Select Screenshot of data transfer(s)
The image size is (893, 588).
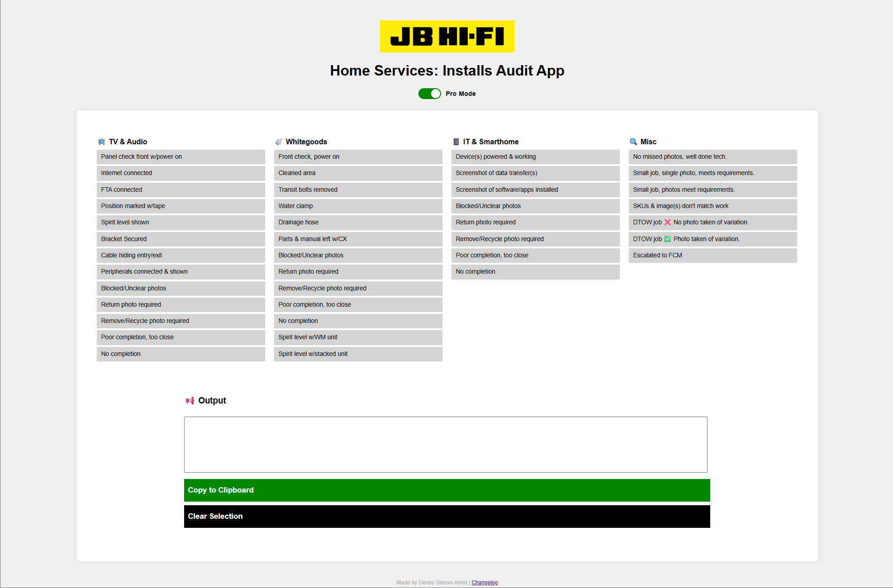[536, 173]
